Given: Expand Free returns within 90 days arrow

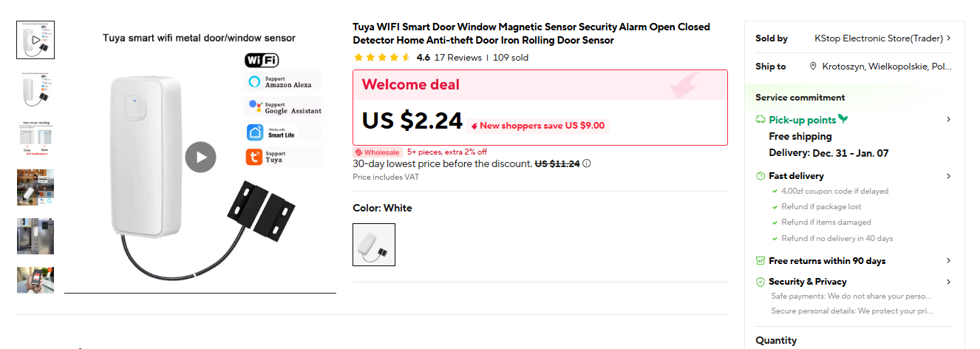Looking at the screenshot, I should [948, 261].
